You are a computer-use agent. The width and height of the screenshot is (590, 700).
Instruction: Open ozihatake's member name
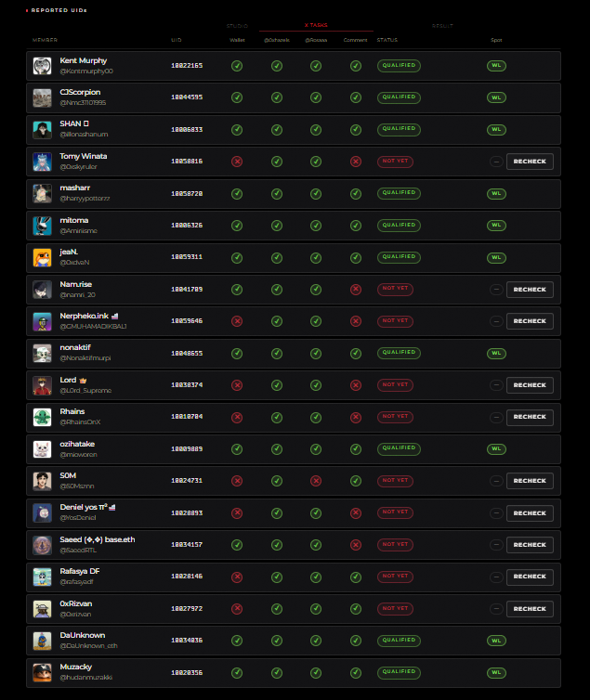(77, 444)
